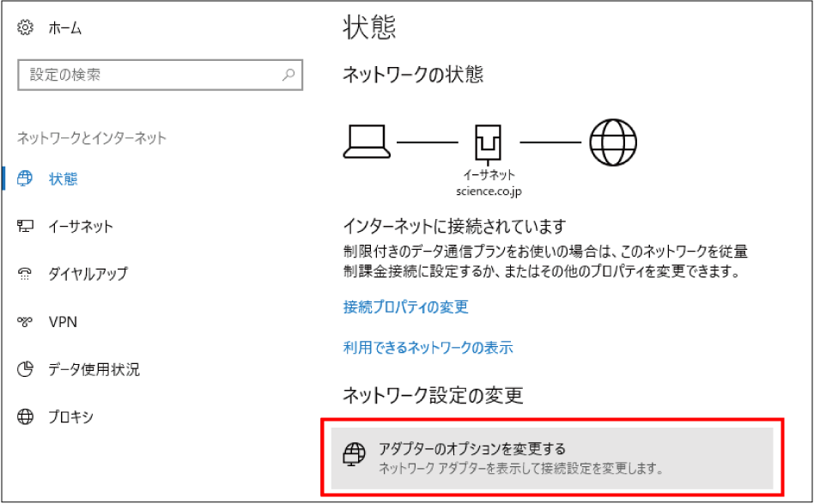Viewport: 814px width, 504px height.
Task: Click the VPN icon in sidebar
Action: [27, 322]
